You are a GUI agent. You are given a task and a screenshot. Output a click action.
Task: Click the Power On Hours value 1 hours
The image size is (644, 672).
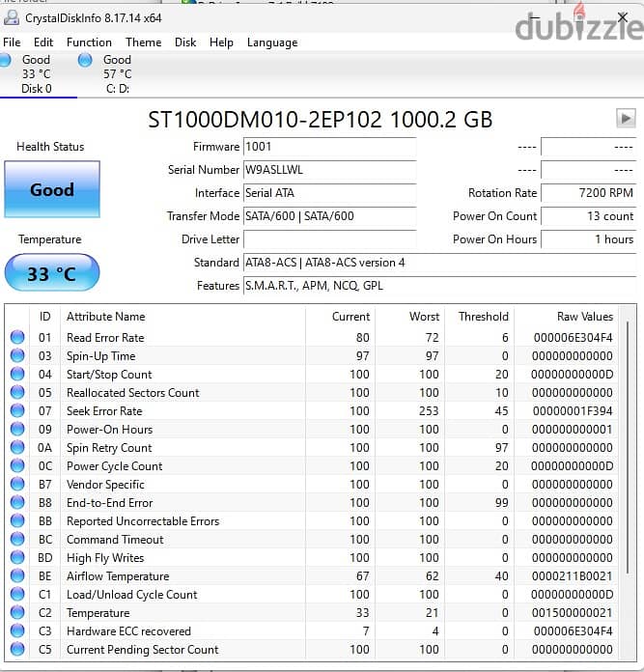(588, 239)
